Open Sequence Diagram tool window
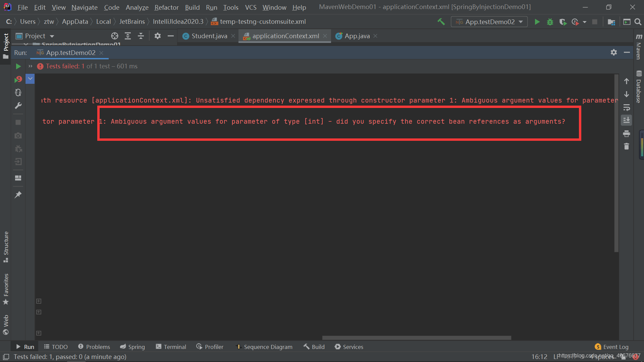 pos(264,347)
